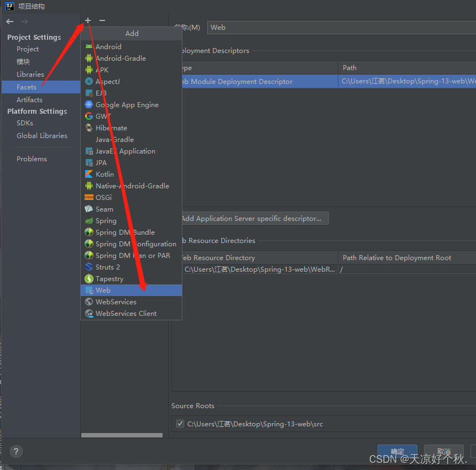Click the WebServices globe icon
476x470 pixels.
tap(89, 302)
